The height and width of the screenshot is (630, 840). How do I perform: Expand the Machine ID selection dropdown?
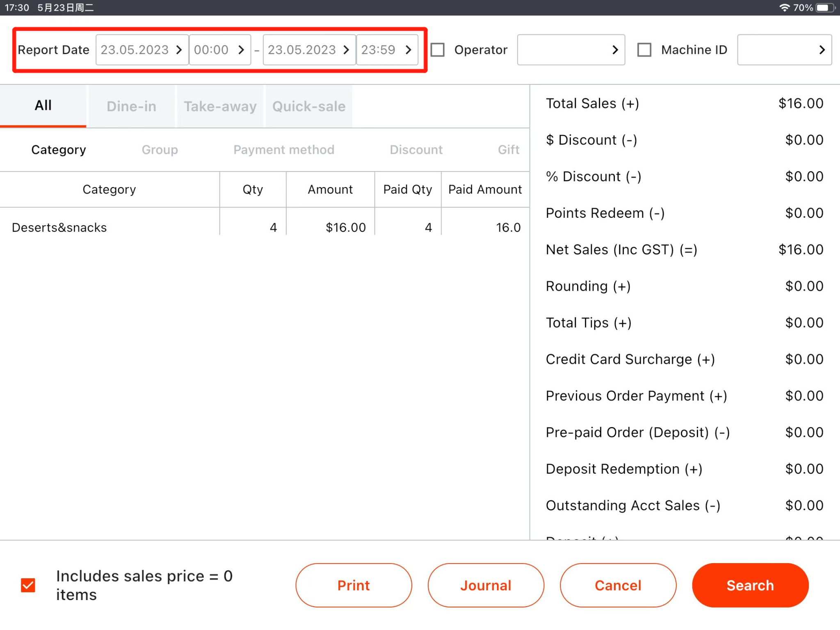tap(784, 50)
